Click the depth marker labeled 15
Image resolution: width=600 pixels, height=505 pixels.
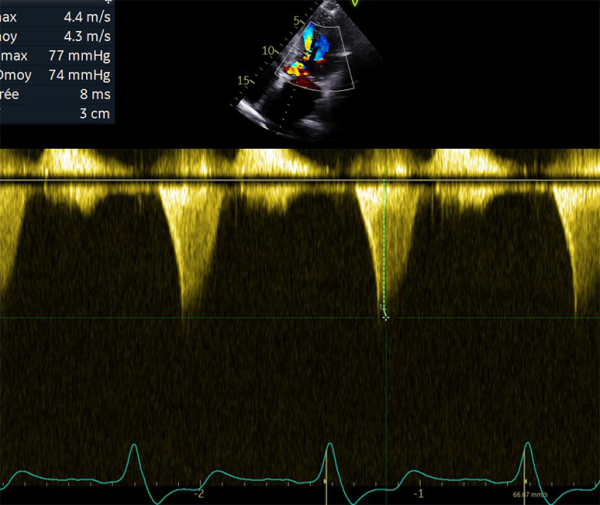pos(241,80)
